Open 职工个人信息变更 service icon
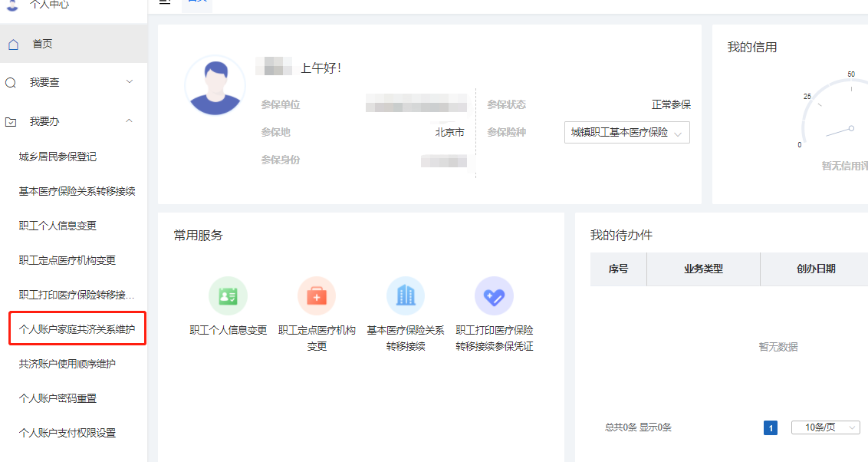This screenshot has height=462, width=868. tap(228, 295)
